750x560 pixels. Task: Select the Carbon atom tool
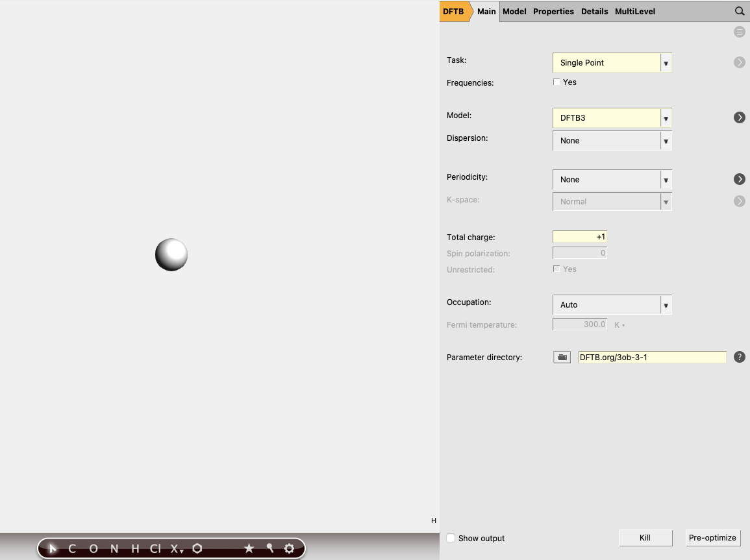click(x=73, y=548)
